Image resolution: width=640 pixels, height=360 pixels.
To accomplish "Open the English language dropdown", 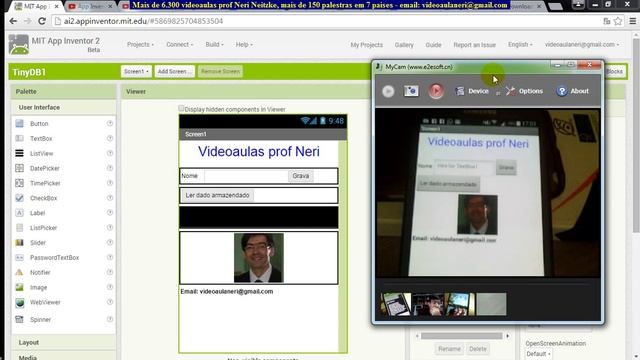I will [x=520, y=44].
